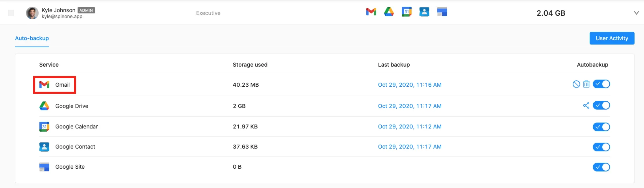Collapse Kyle Johnson's row with the chevron
This screenshot has width=644, height=188.
[636, 13]
